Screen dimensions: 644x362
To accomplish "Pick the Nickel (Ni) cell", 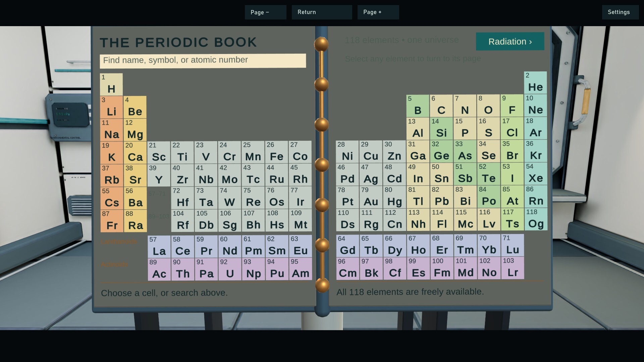I will tap(347, 152).
